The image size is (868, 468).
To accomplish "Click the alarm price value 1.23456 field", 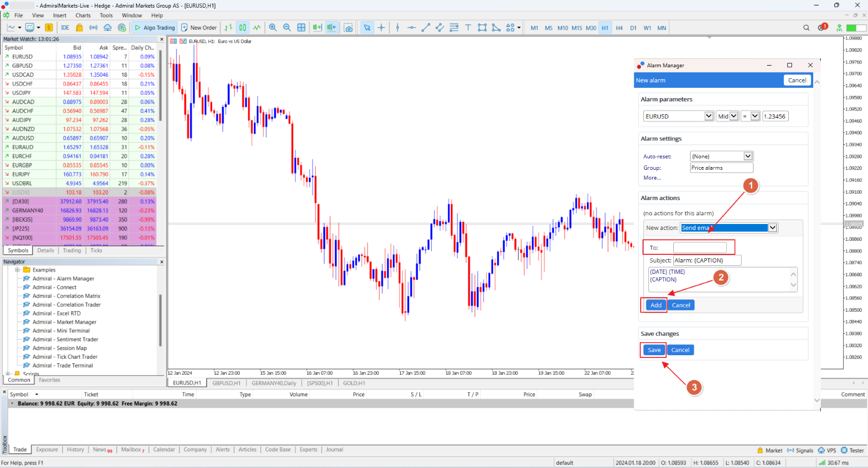I will pyautogui.click(x=775, y=116).
